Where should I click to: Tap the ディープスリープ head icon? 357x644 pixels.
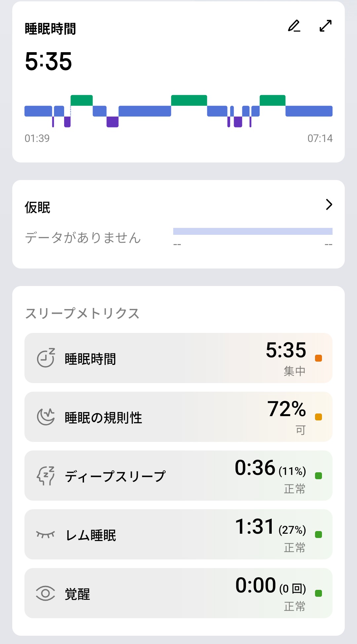point(46,476)
